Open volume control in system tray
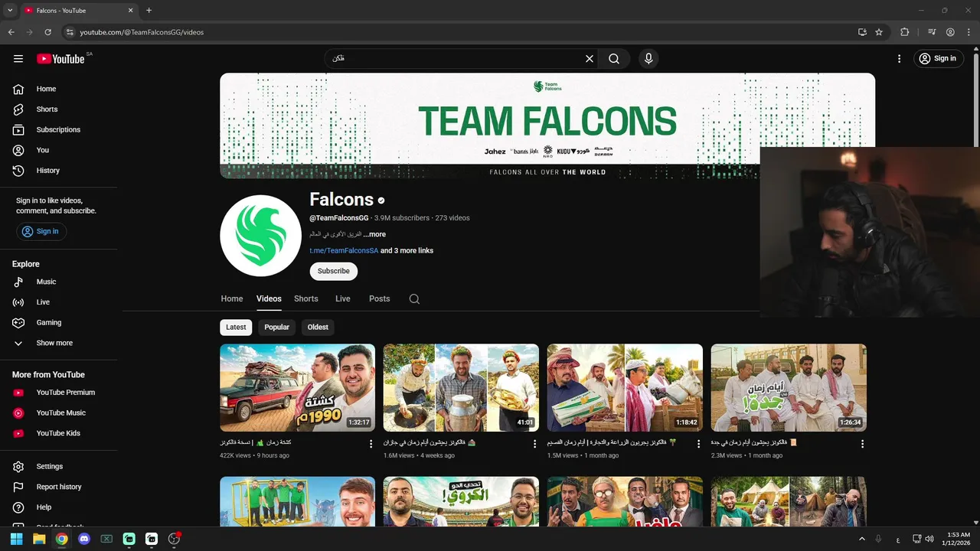Viewport: 980px width, 551px height. (929, 539)
